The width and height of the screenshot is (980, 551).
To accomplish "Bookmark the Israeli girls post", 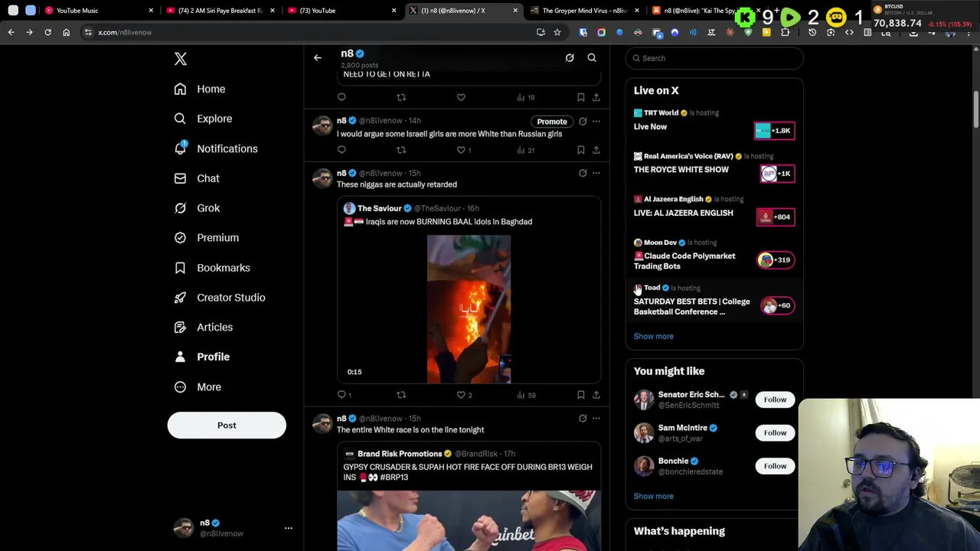I will tap(581, 150).
